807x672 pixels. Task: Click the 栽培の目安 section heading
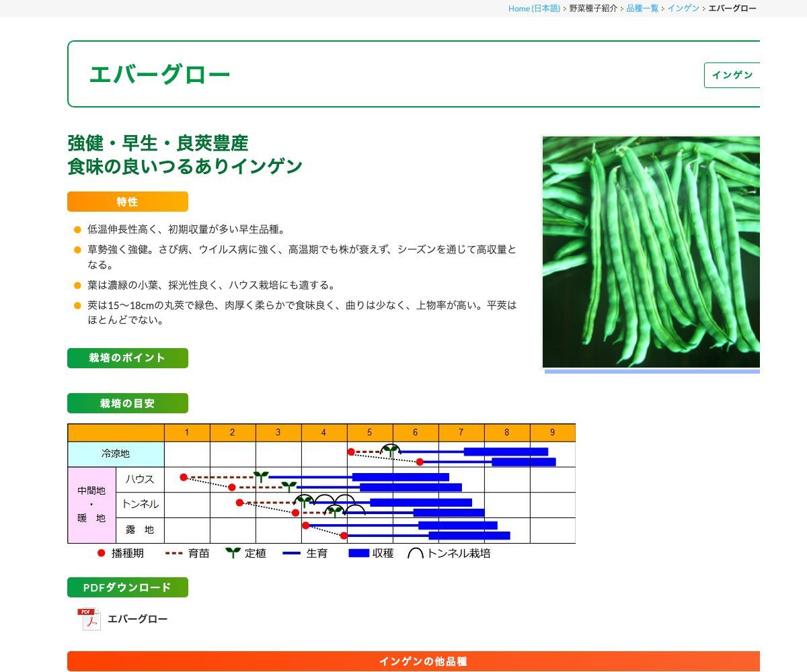coord(127,404)
